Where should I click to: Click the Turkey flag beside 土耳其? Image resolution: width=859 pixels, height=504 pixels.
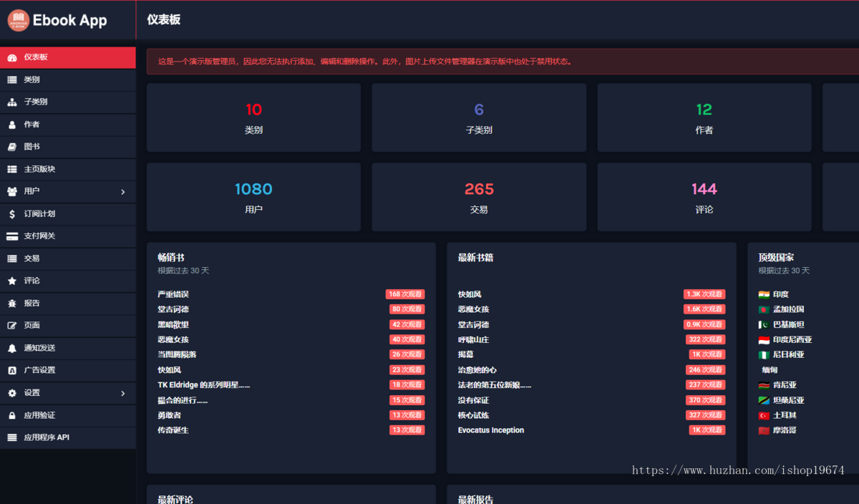tap(764, 415)
